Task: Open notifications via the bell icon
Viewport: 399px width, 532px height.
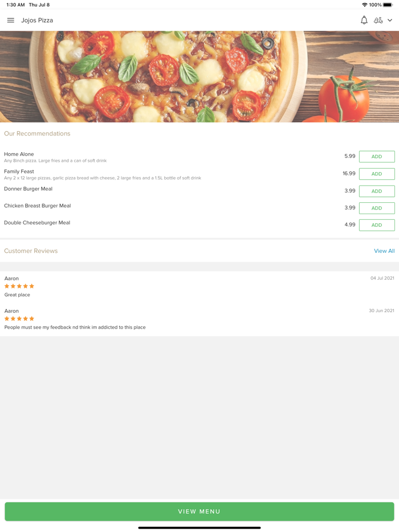Action: 364,20
